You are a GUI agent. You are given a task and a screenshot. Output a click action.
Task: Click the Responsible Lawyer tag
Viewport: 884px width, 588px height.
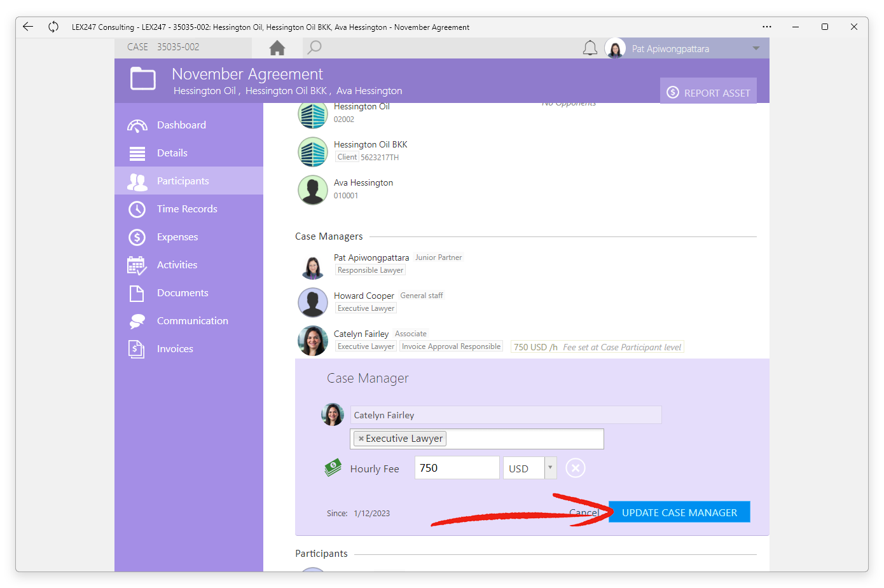[370, 270]
